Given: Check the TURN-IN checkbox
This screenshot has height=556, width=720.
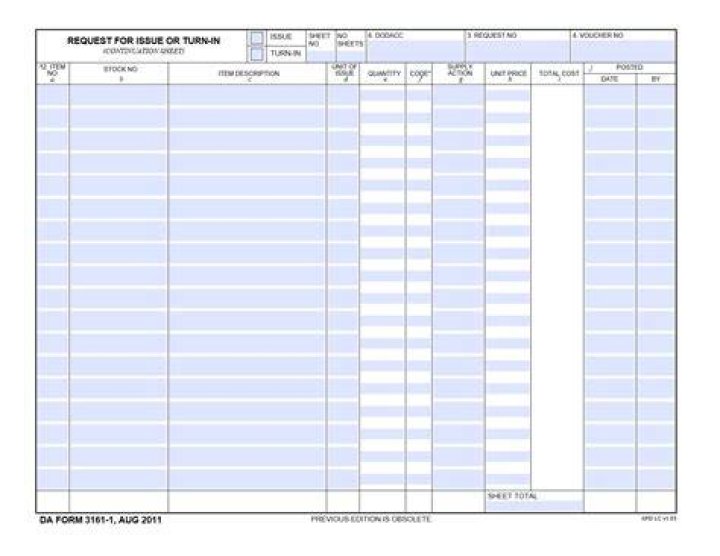Looking at the screenshot, I should click(x=257, y=54).
